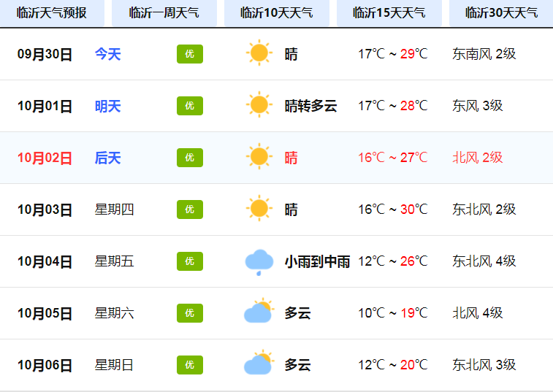Click the 优 badge in 10月04日 row
The image size is (553, 392).
(x=190, y=261)
